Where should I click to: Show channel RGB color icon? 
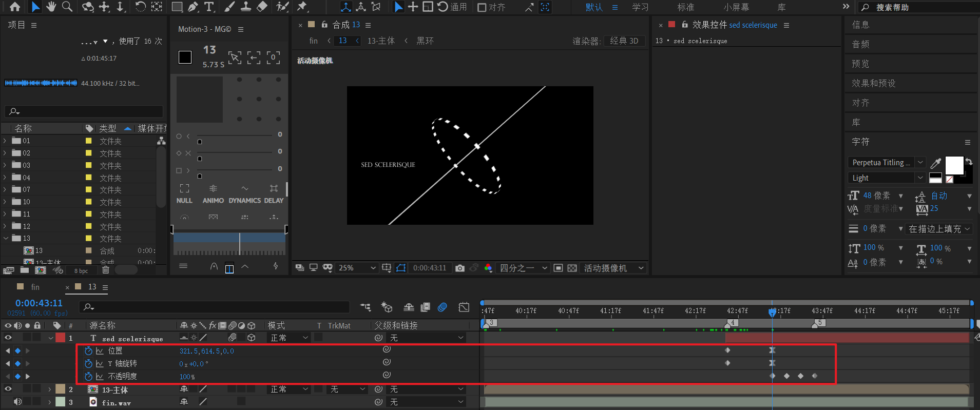pyautogui.click(x=488, y=268)
